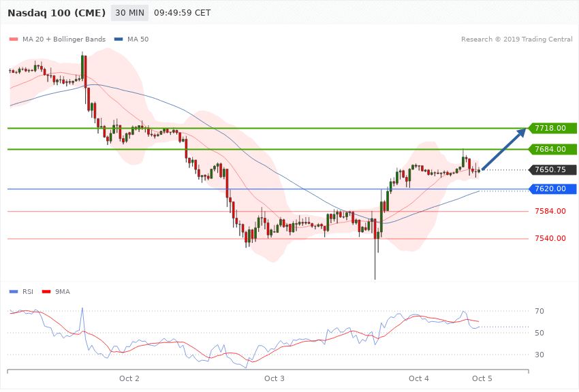This screenshot has height=392, width=579.
Task: Click the 7620.00 blue pivot price tag
Action: click(x=553, y=189)
